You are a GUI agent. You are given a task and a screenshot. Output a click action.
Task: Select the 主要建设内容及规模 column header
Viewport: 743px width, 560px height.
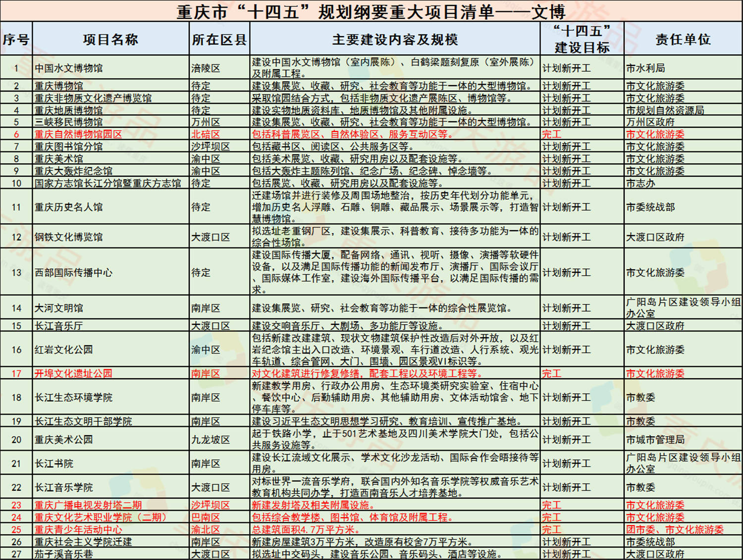(395, 39)
